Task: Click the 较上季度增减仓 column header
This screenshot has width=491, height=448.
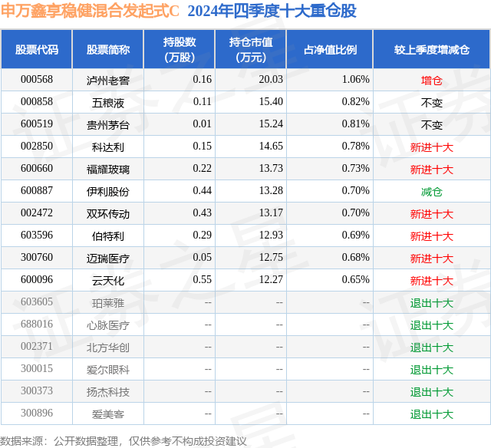Action: (x=432, y=49)
